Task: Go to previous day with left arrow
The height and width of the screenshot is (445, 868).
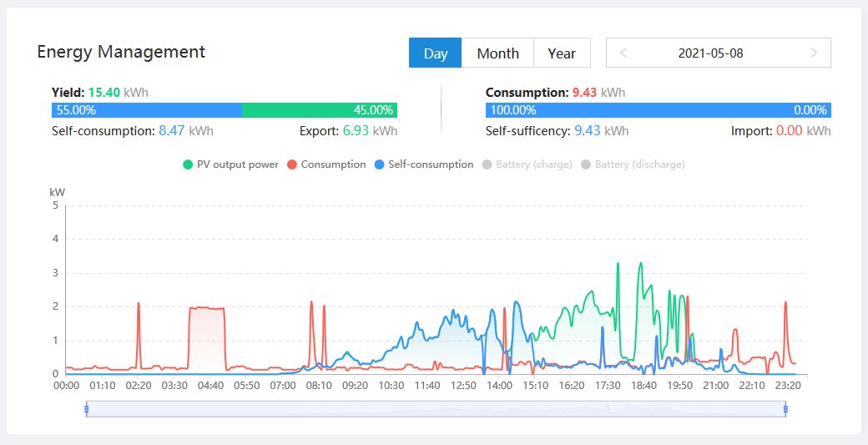Action: pyautogui.click(x=623, y=53)
